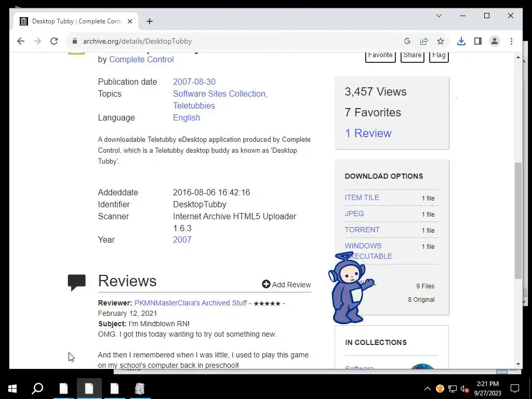Click the page vertical scrollbar thumb
The height and width of the screenshot is (399, 532).
point(518,220)
